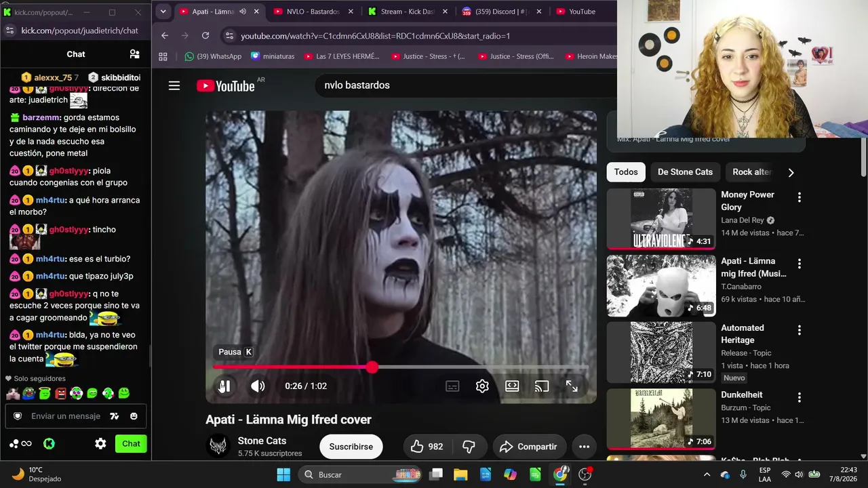Viewport: 868px width, 488px height.
Task: Open the Stone Cats channel name
Action: coord(262,441)
